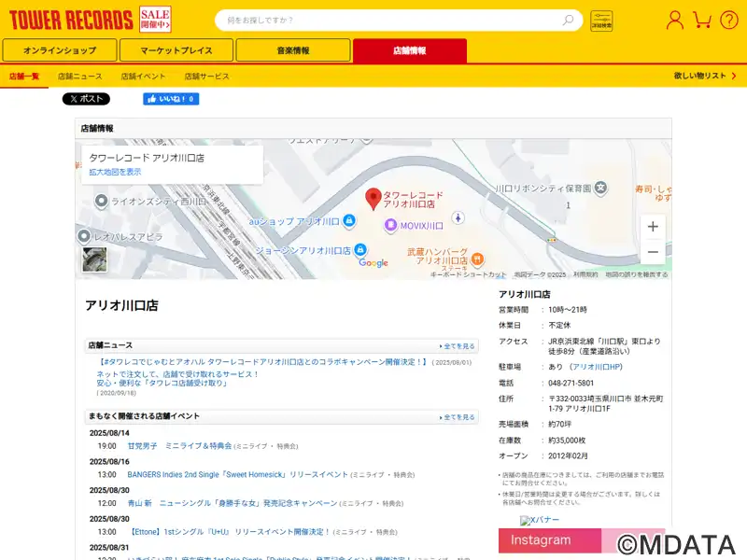
Task: Open the オンラインショップ tab
Action: pos(60,50)
